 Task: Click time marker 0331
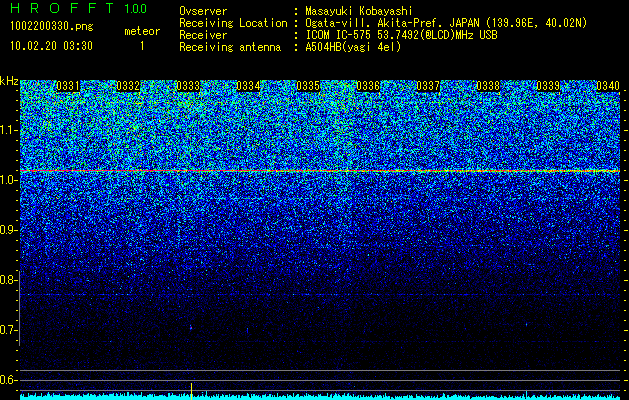[x=68, y=86]
